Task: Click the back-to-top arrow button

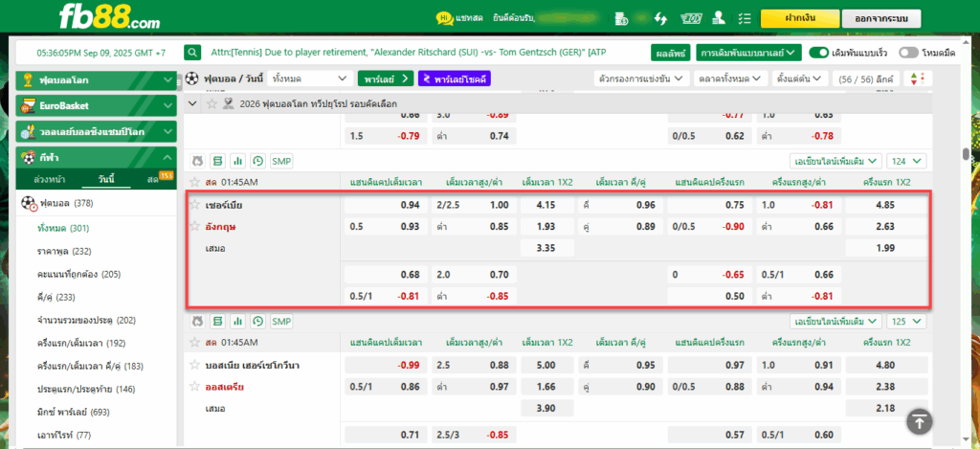Action: pos(919,421)
